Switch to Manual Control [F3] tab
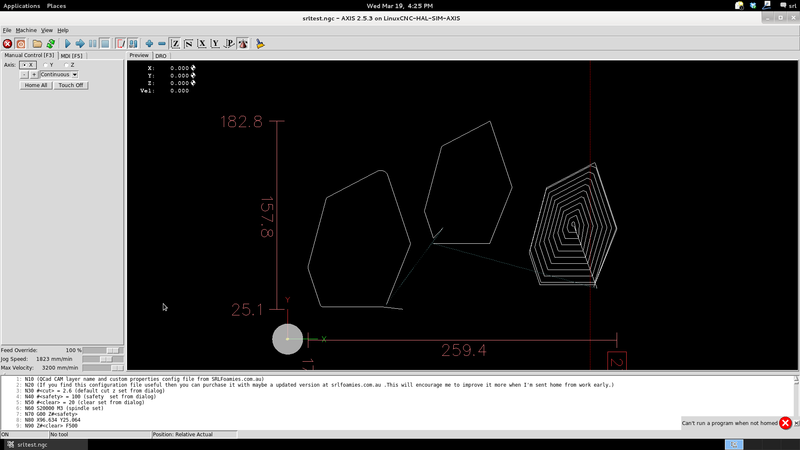The width and height of the screenshot is (800, 450). (x=29, y=55)
